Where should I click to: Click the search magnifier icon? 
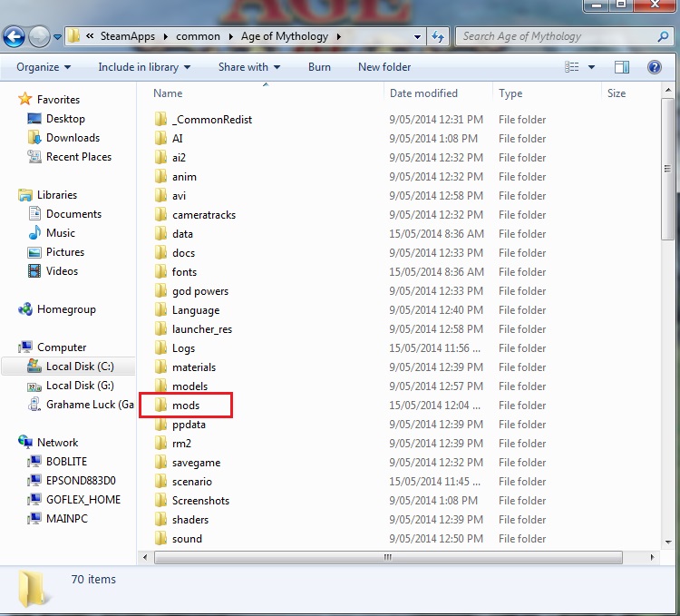(x=663, y=36)
